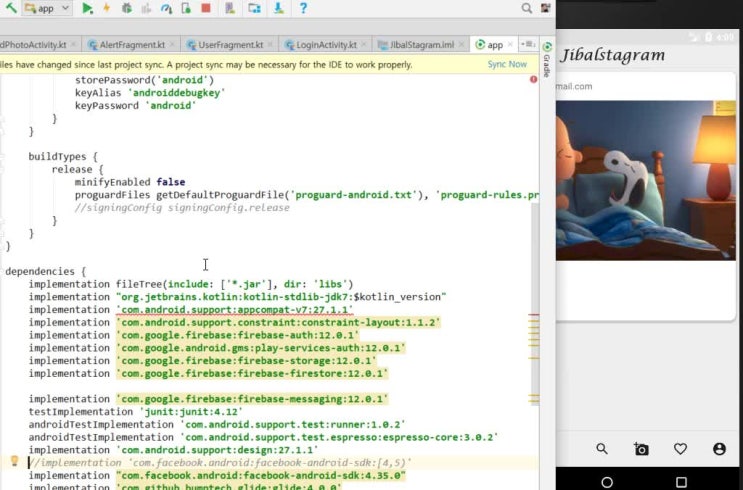Run the app with green play button

(88, 9)
